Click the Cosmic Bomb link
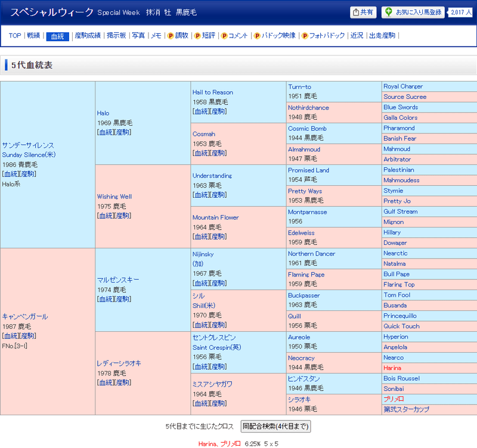Image resolution: width=477 pixels, height=448 pixels. (x=307, y=129)
